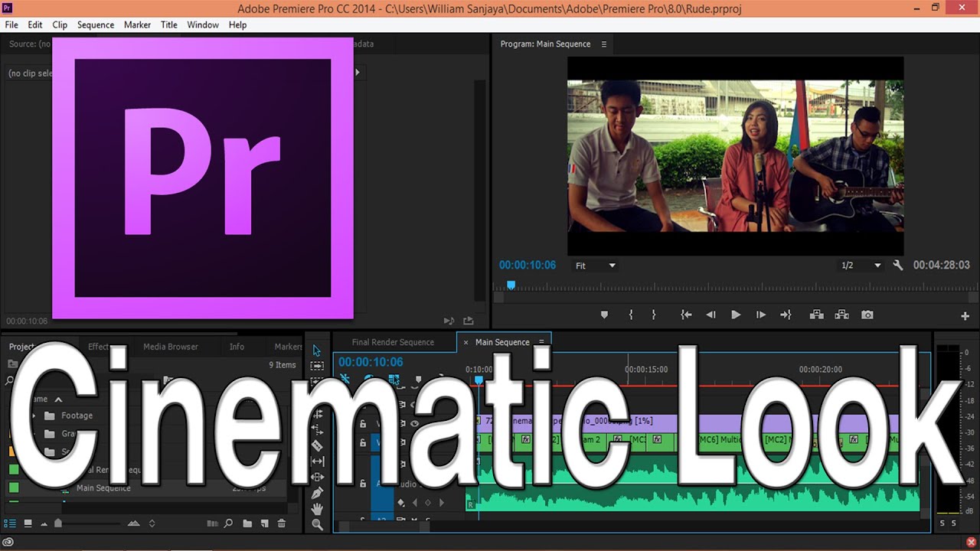Switch Project panel to icon view
Screen dimensions: 980x551
[28, 523]
